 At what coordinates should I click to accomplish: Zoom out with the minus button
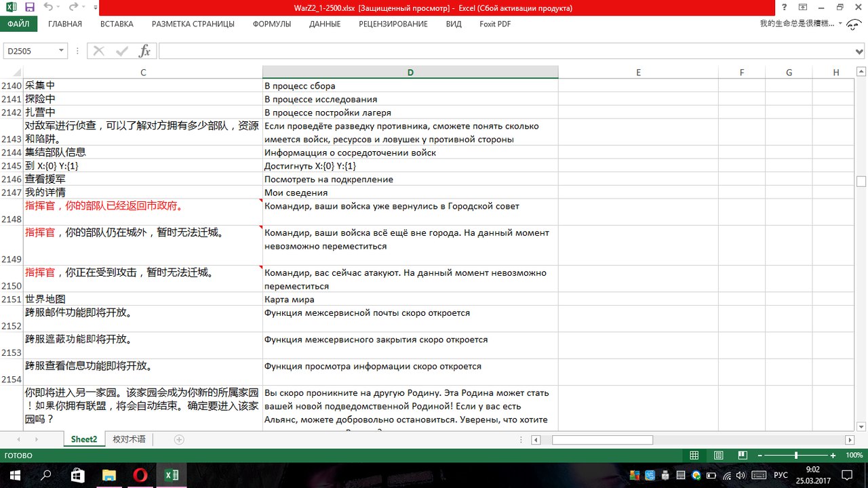click(x=759, y=455)
